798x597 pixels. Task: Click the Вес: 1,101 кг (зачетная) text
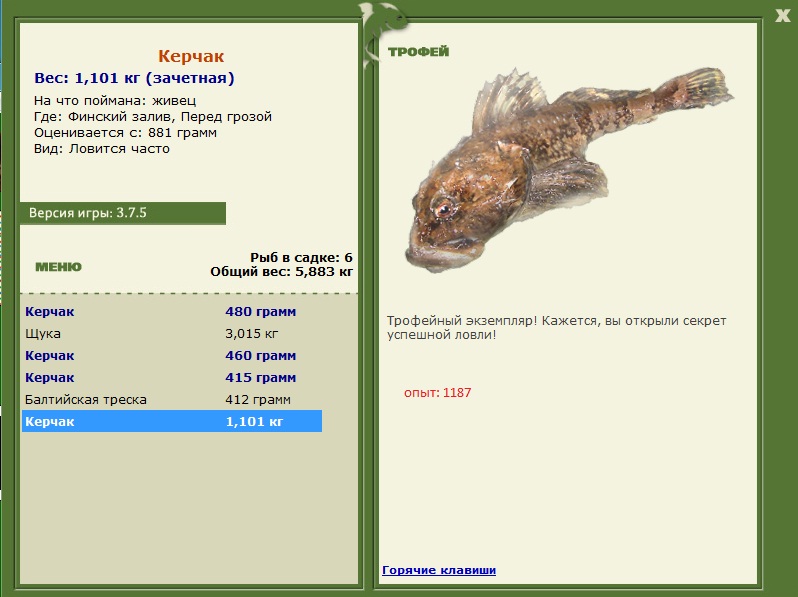point(134,78)
